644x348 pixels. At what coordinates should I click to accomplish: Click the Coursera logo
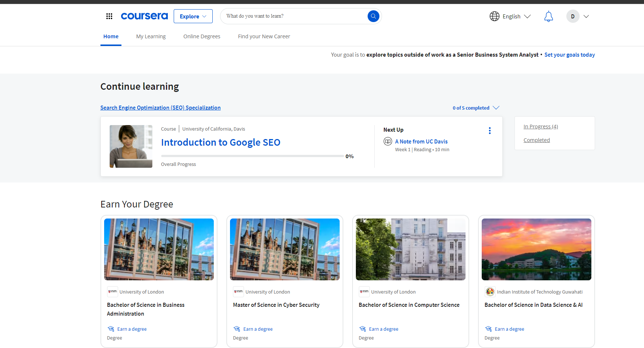tap(144, 16)
